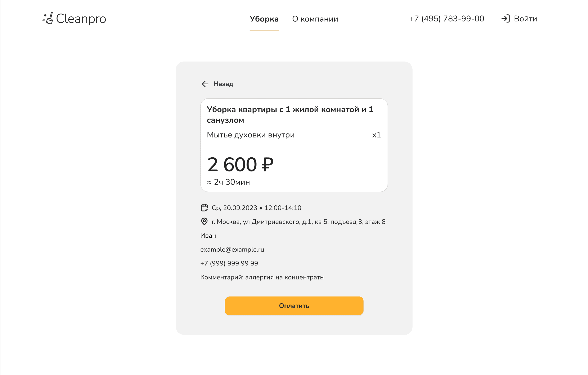Click the calendar icon beside the date
Screen dimensions: 588x375
pyautogui.click(x=204, y=208)
